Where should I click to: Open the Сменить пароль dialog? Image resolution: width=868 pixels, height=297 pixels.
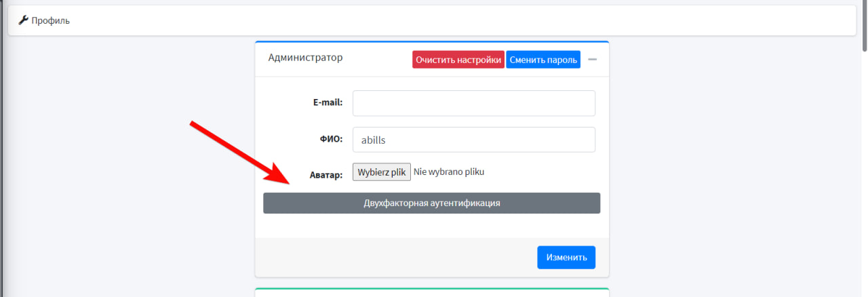coord(542,60)
